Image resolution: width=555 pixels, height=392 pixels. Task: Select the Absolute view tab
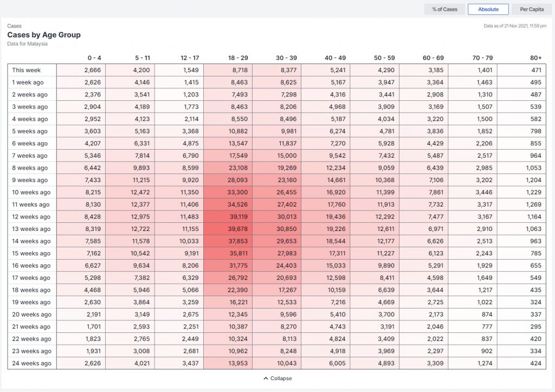488,9
